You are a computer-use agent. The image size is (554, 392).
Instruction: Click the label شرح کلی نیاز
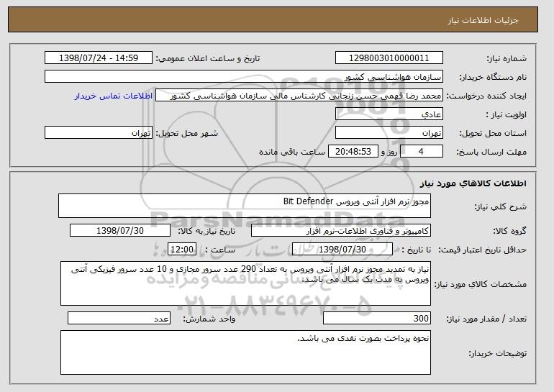tap(500, 206)
